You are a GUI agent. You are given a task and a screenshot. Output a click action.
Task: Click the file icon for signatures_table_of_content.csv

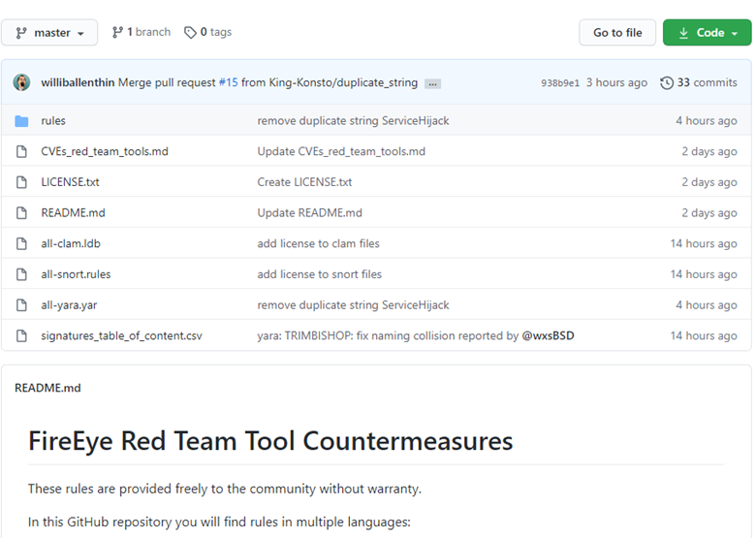click(x=21, y=335)
